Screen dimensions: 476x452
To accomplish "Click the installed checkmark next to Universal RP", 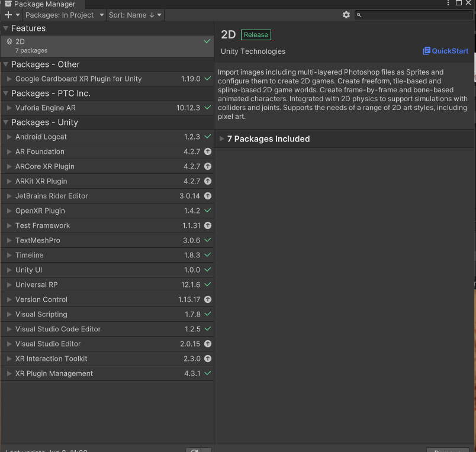I will [x=208, y=285].
